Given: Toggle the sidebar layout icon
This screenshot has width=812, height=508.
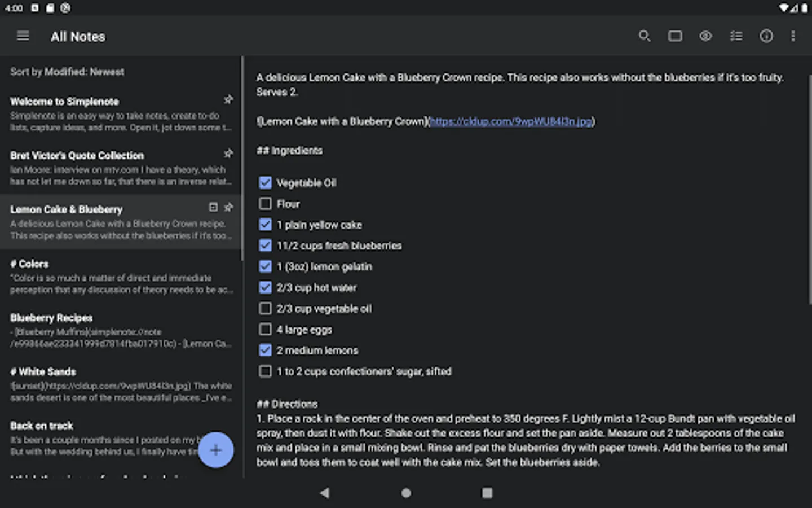Looking at the screenshot, I should pos(675,36).
